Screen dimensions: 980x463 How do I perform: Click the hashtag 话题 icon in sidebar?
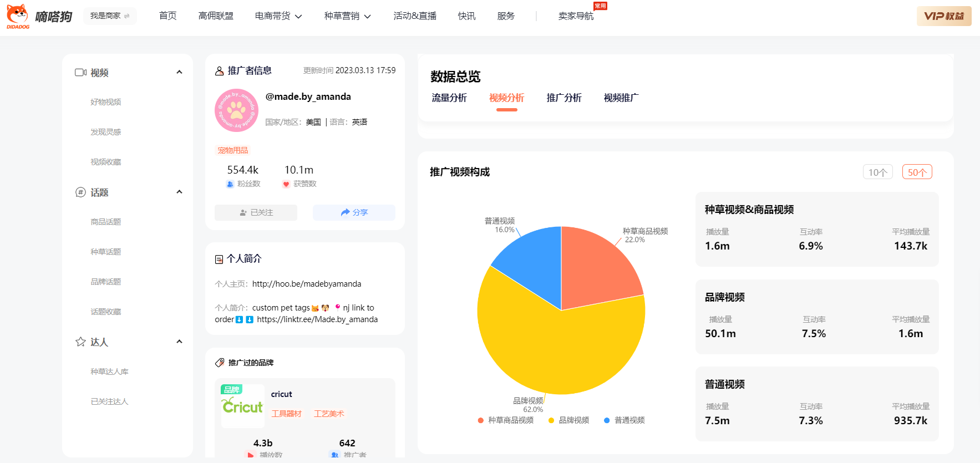tap(80, 192)
